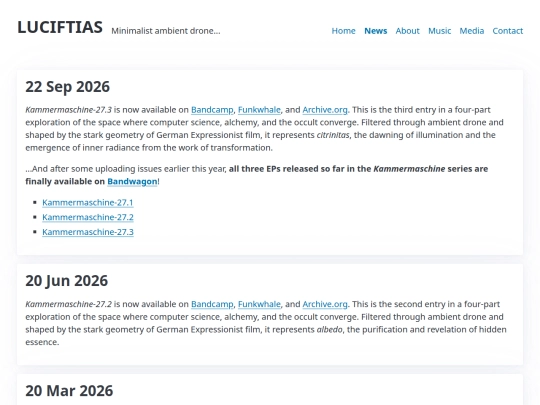Open the Kammermaschine-27.1 list link

point(88,202)
